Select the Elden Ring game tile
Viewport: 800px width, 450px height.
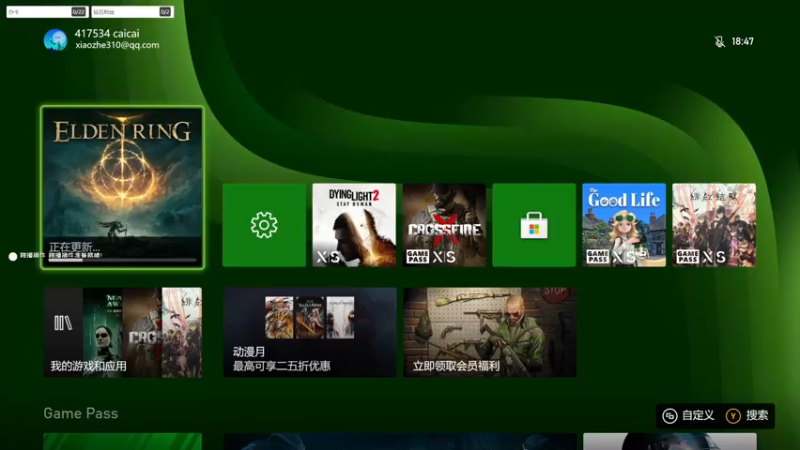click(122, 187)
